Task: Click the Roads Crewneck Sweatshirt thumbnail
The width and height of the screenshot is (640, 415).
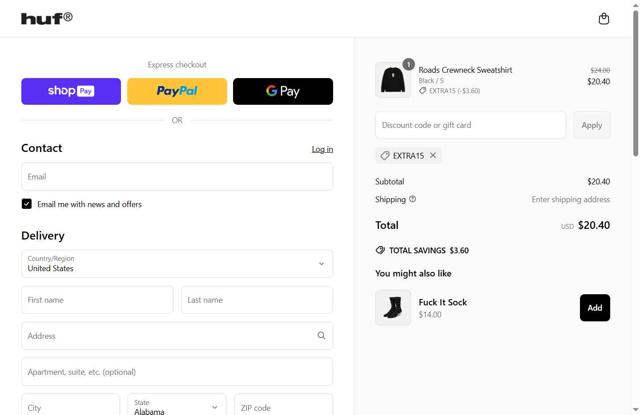Action: point(393,80)
